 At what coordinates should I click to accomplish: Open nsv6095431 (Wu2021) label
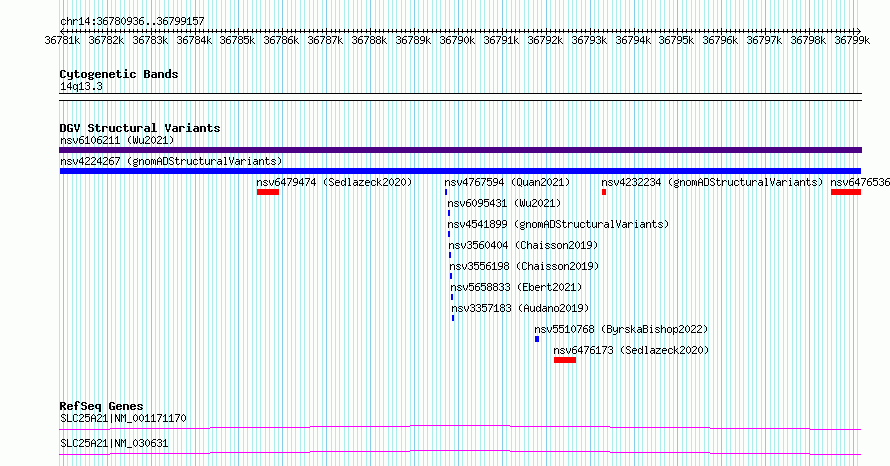pyautogui.click(x=504, y=203)
